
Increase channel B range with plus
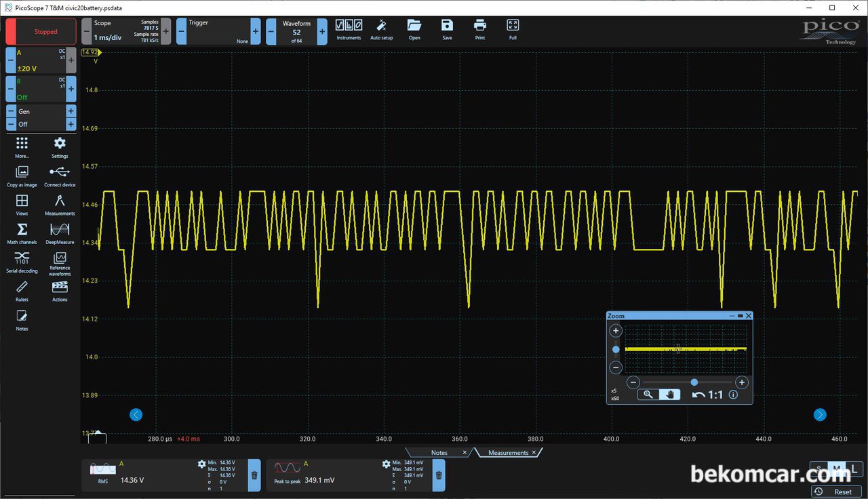pyautogui.click(x=71, y=89)
